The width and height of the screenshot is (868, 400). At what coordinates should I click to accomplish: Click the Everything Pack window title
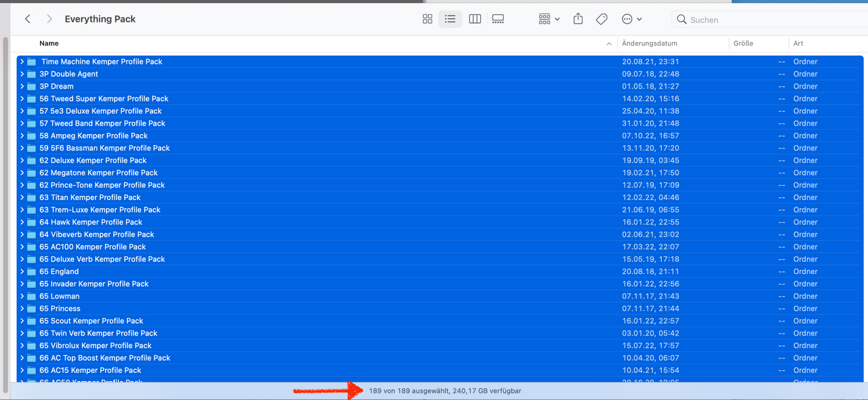pos(100,19)
